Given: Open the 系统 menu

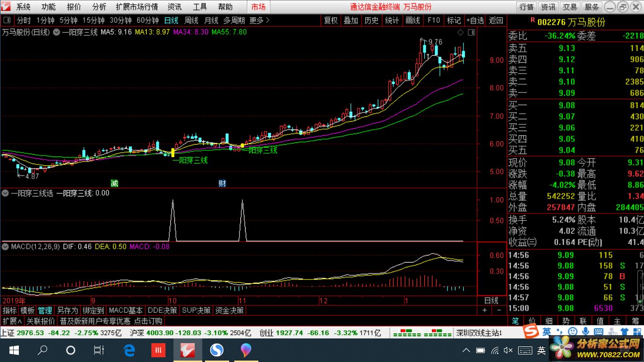Looking at the screenshot, I should pos(23,7).
